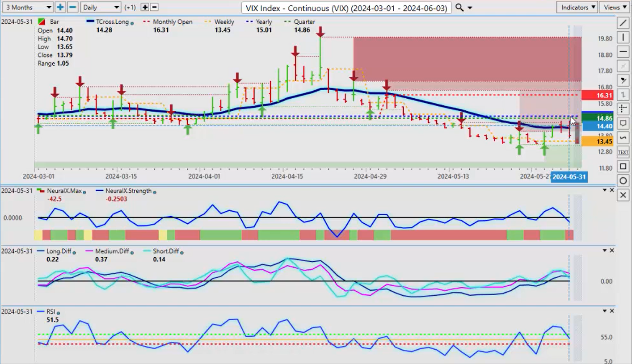Click the NeuralX.Strength legend label

(128, 191)
